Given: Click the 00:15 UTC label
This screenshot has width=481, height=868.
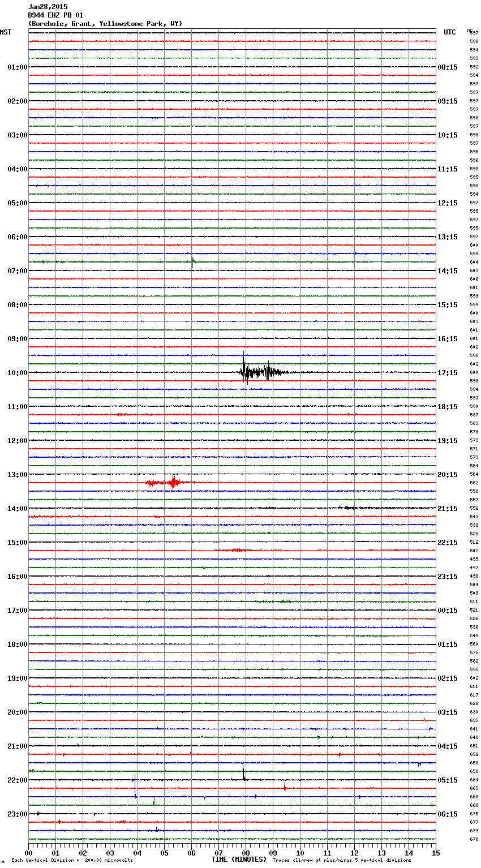Looking at the screenshot, I should click(448, 611).
